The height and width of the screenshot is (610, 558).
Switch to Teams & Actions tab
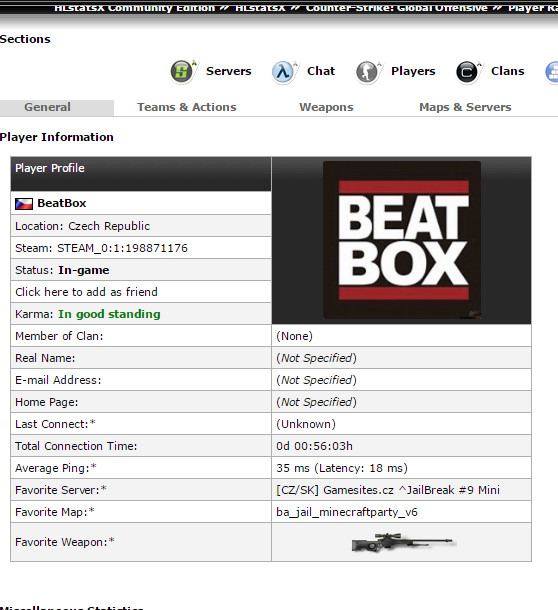(187, 107)
